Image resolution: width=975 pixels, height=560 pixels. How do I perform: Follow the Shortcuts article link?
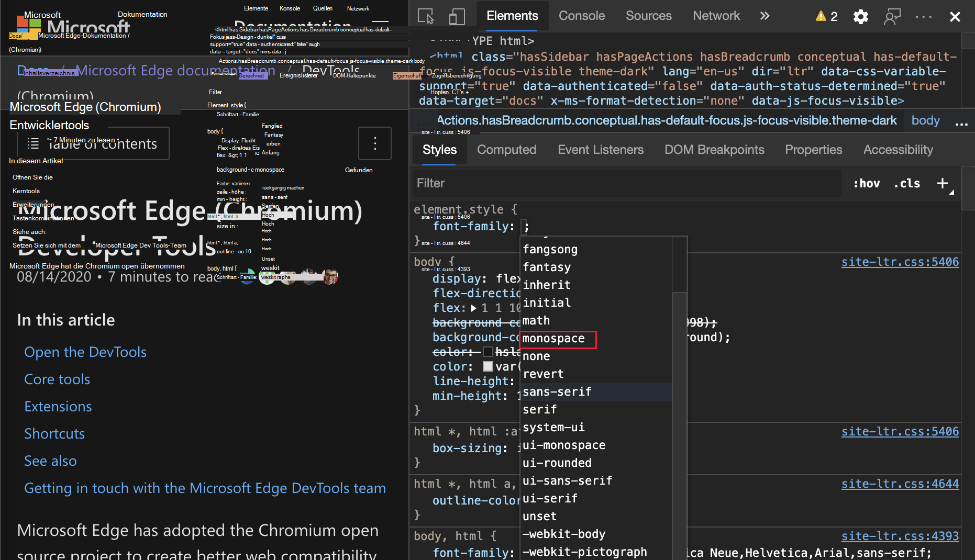[x=54, y=434]
